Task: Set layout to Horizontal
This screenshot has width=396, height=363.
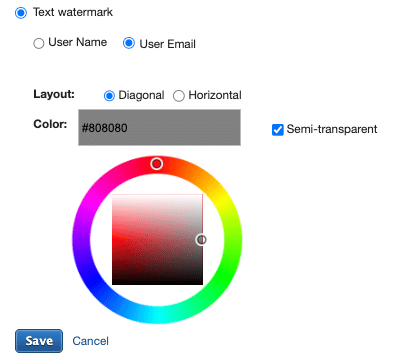Action: tap(179, 96)
